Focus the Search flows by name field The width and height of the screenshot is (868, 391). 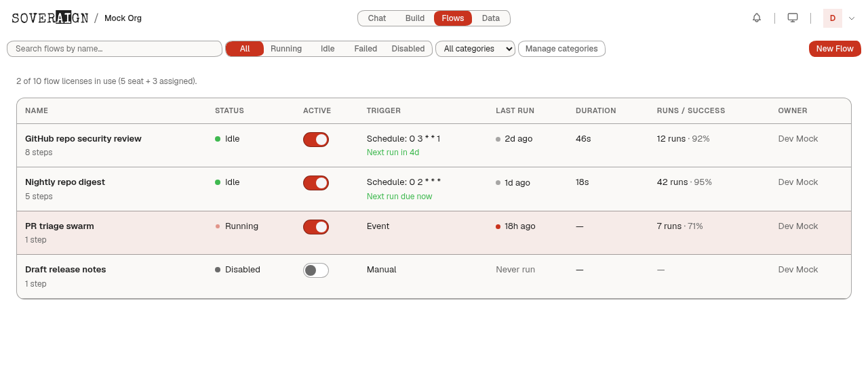pos(115,49)
